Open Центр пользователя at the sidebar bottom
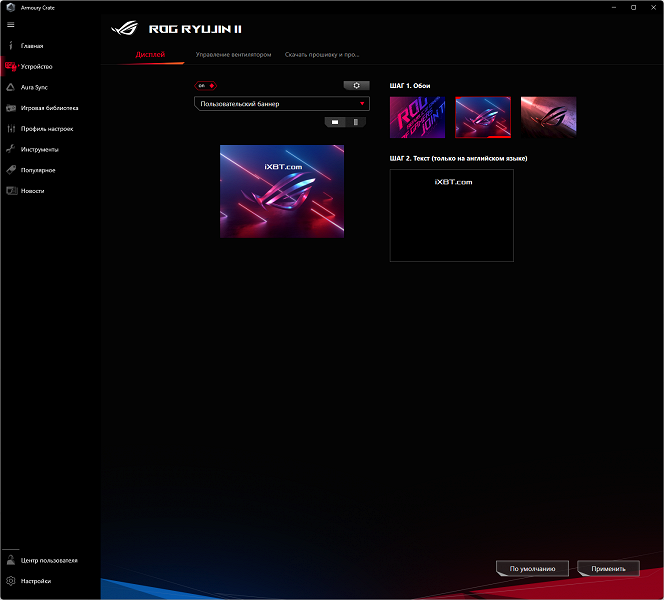Image resolution: width=664 pixels, height=600 pixels. pyautogui.click(x=49, y=560)
